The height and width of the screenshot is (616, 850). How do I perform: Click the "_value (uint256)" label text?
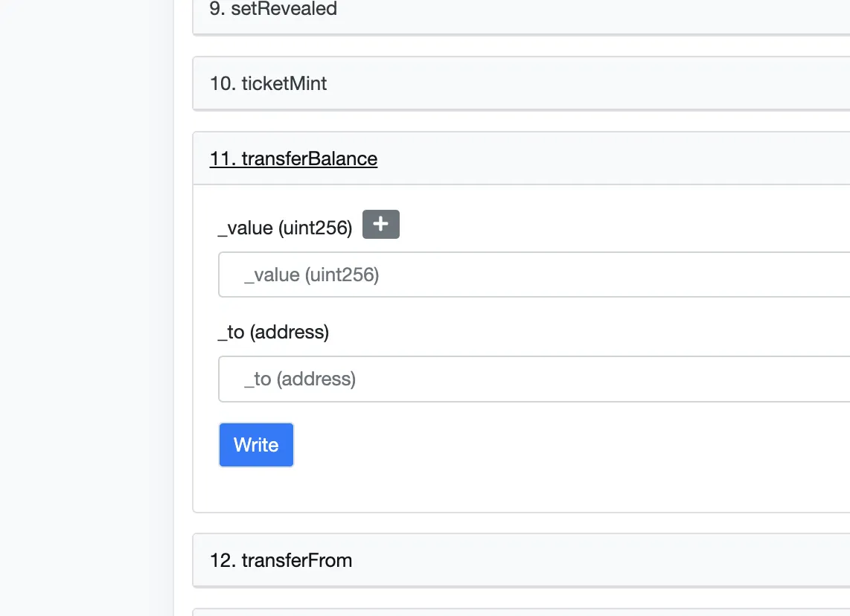(285, 228)
